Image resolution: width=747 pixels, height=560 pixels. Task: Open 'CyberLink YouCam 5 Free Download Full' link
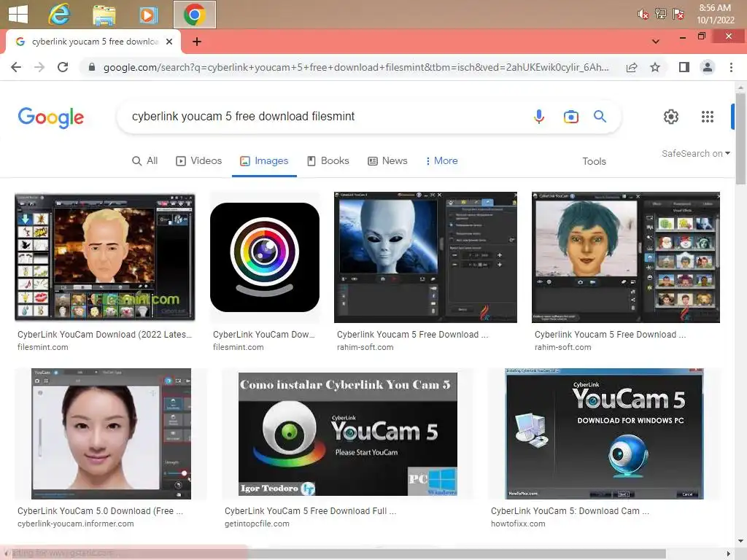[x=310, y=511]
